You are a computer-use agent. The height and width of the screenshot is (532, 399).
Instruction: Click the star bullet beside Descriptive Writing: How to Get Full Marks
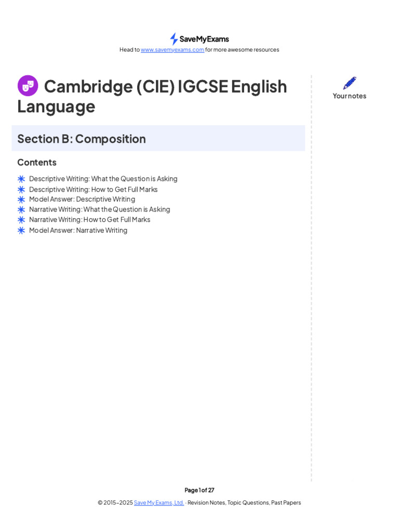pos(21,189)
